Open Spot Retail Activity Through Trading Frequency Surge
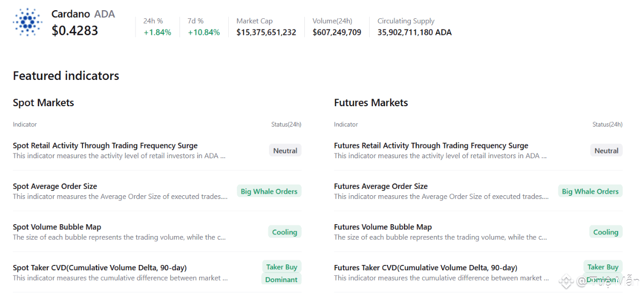Screen dimensions: 644x295 [x=105, y=145]
